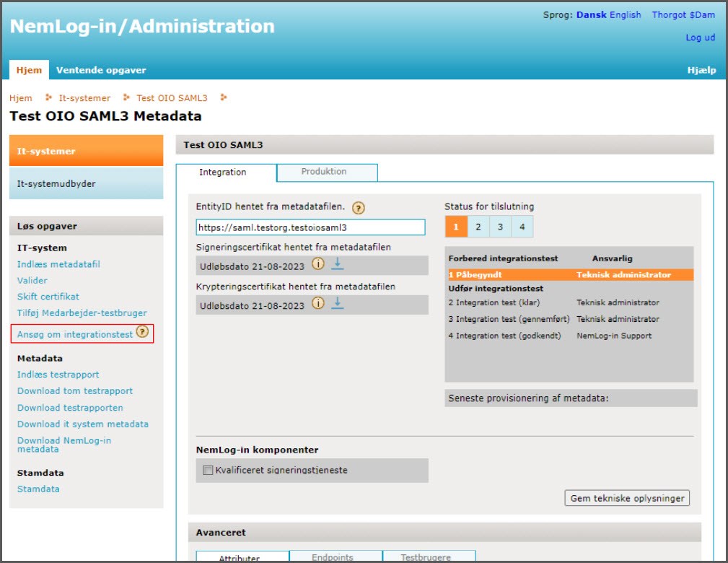
Task: Click the EntityID input field
Action: click(x=310, y=227)
